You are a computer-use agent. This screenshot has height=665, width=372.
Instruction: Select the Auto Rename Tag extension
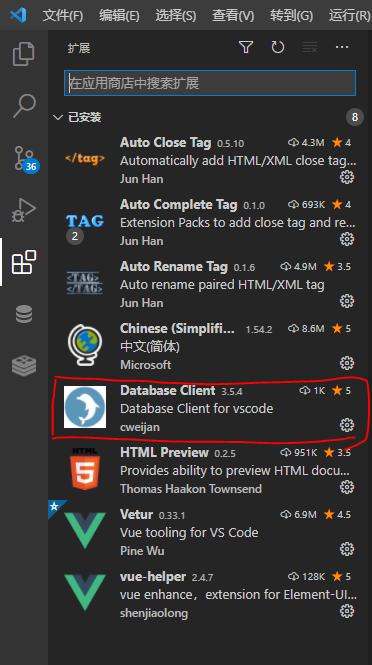pos(210,284)
